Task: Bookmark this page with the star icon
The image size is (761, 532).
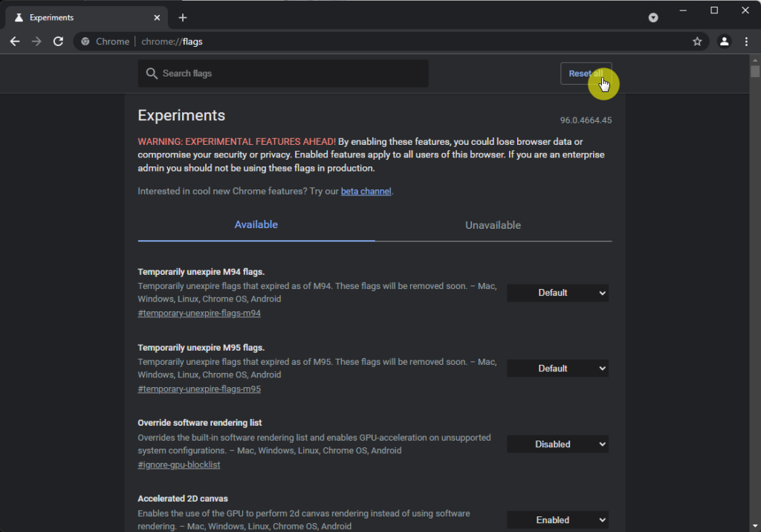Action: (697, 42)
